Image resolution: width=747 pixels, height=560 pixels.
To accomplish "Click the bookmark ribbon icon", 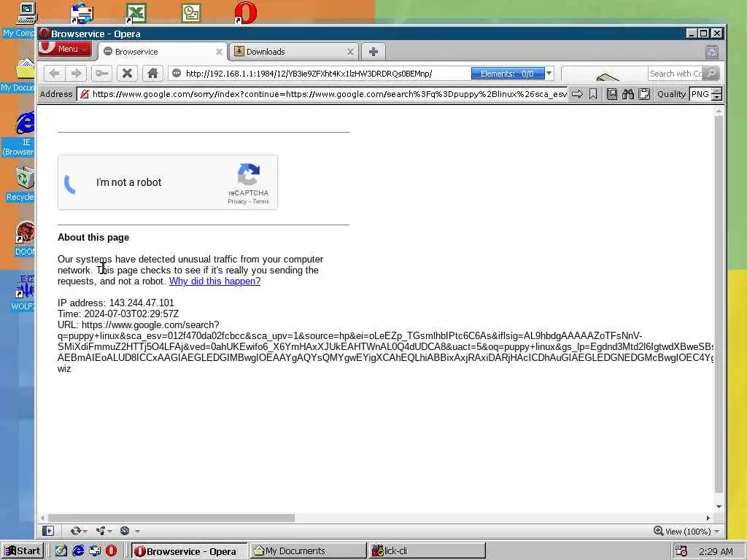I will [593, 94].
